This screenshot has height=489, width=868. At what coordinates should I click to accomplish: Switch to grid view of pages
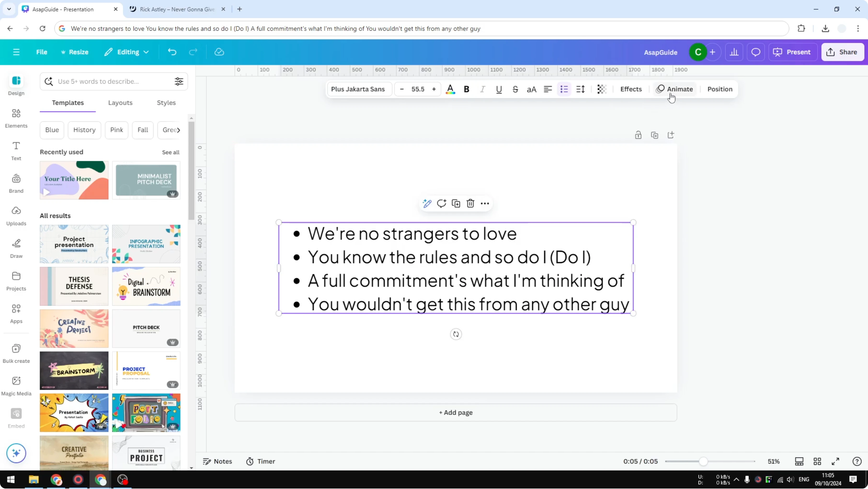click(x=817, y=461)
